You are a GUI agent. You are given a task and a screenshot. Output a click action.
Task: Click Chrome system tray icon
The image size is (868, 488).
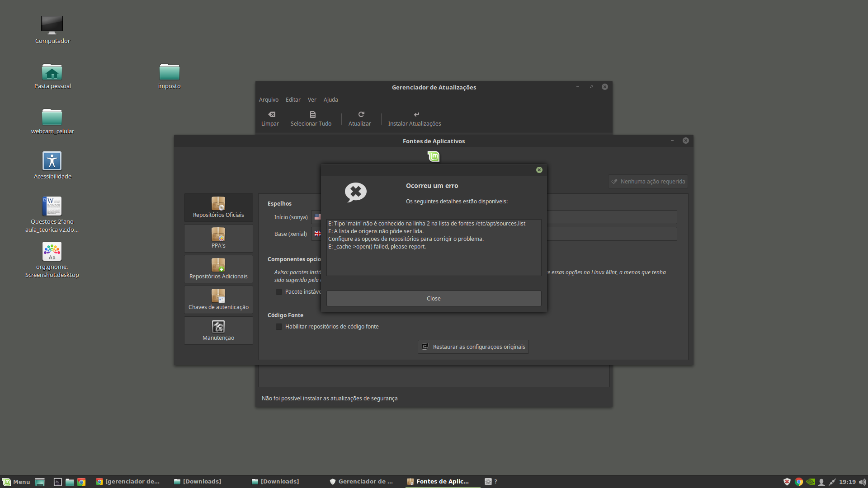[x=799, y=482]
